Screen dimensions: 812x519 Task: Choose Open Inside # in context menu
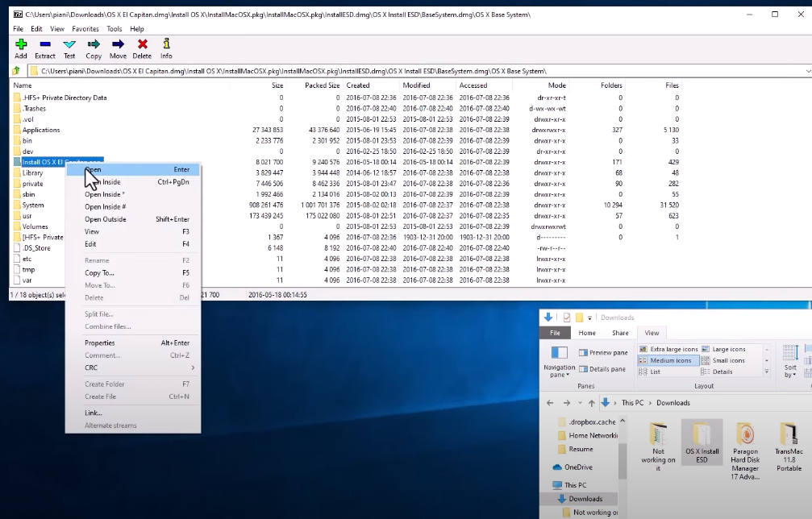click(133, 206)
